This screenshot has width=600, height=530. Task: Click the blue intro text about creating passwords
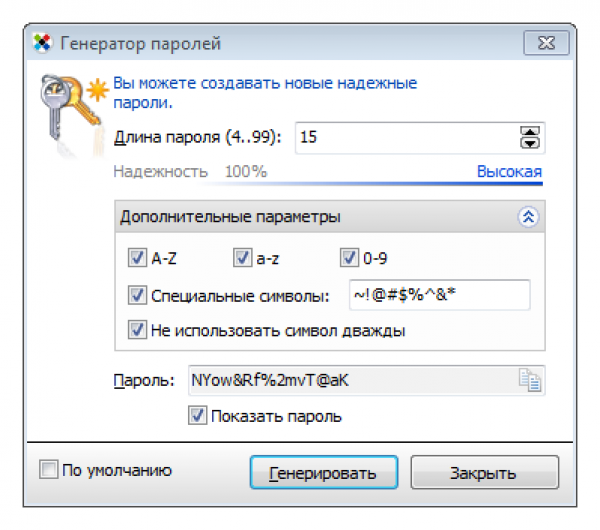[x=265, y=93]
